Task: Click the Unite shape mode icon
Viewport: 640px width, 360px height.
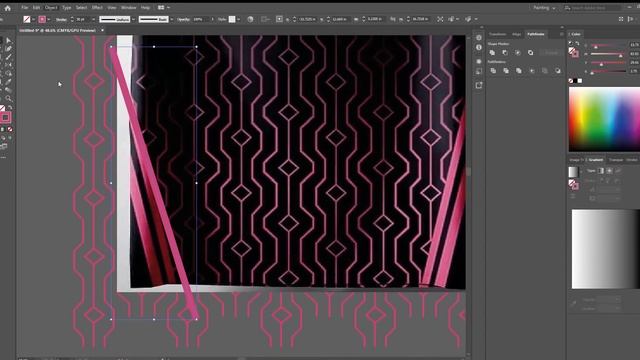Action: point(492,53)
